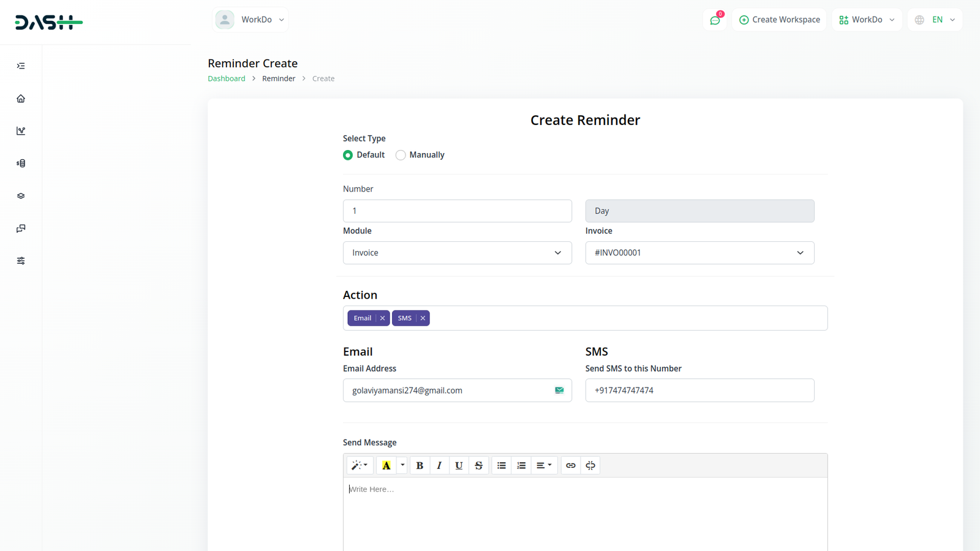Select the Manually type radio button

click(x=401, y=155)
